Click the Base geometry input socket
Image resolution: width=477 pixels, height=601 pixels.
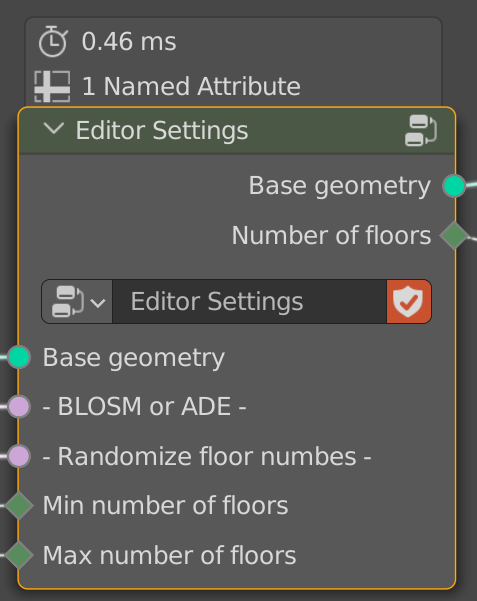pos(19,357)
